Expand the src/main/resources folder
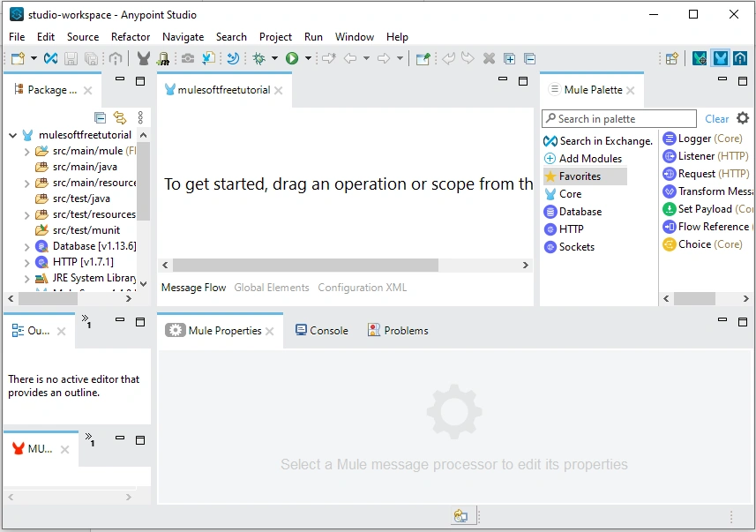The height and width of the screenshot is (532, 756). (x=27, y=184)
